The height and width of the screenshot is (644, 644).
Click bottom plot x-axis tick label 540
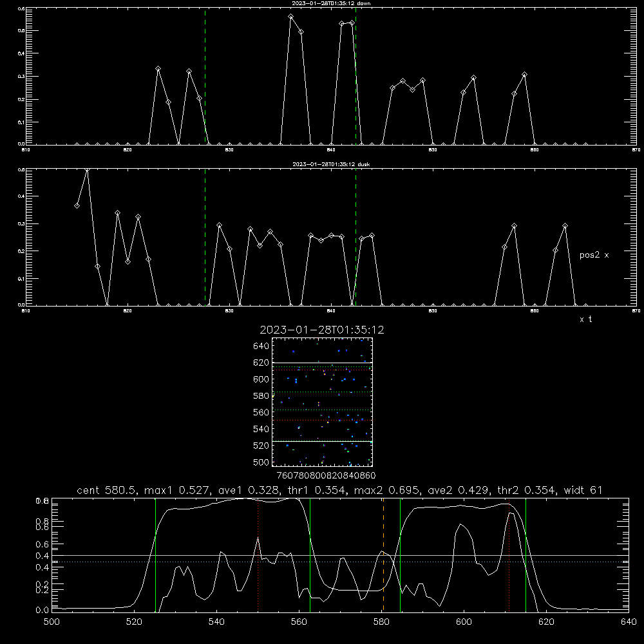tap(216, 622)
